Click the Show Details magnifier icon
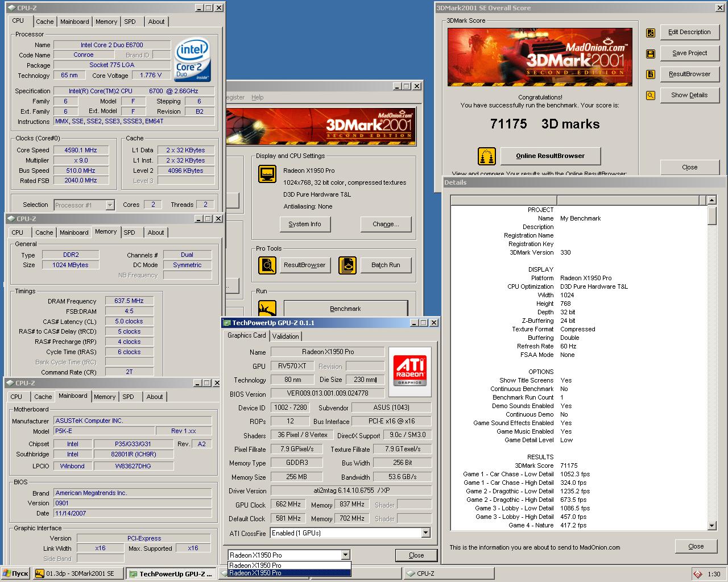The width and height of the screenshot is (728, 582). [650, 95]
